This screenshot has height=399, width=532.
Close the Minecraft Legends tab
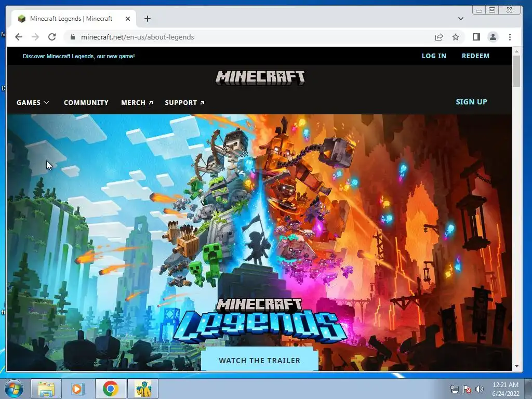tap(128, 19)
